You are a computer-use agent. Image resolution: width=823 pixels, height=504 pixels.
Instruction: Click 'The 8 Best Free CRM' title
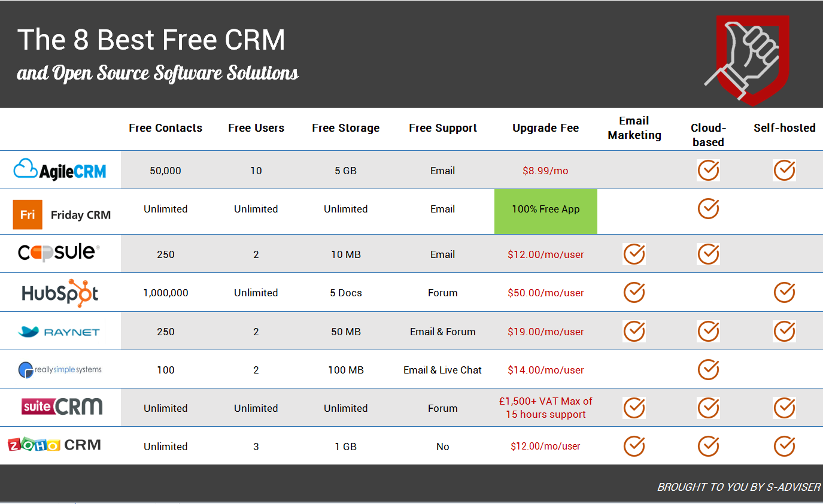pos(151,40)
